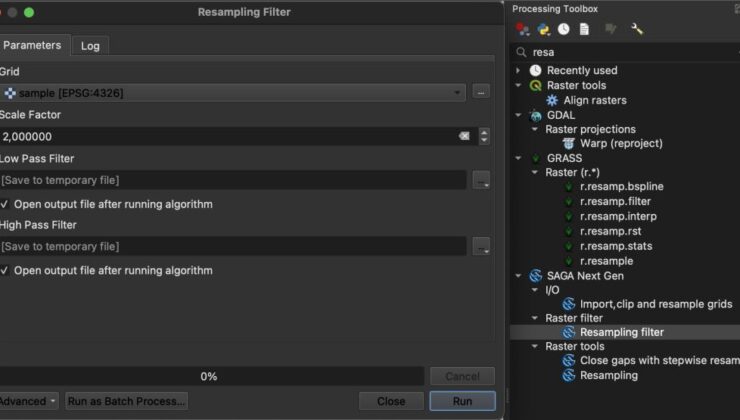Adjust the Scale Factor spin arrows
Image resolution: width=740 pixels, height=420 pixels.
[x=484, y=136]
